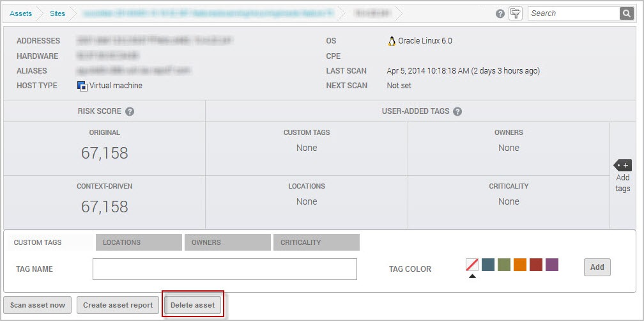This screenshot has height=321, width=644.
Task: Click the Virtual machine host type icon
Action: pyautogui.click(x=82, y=86)
